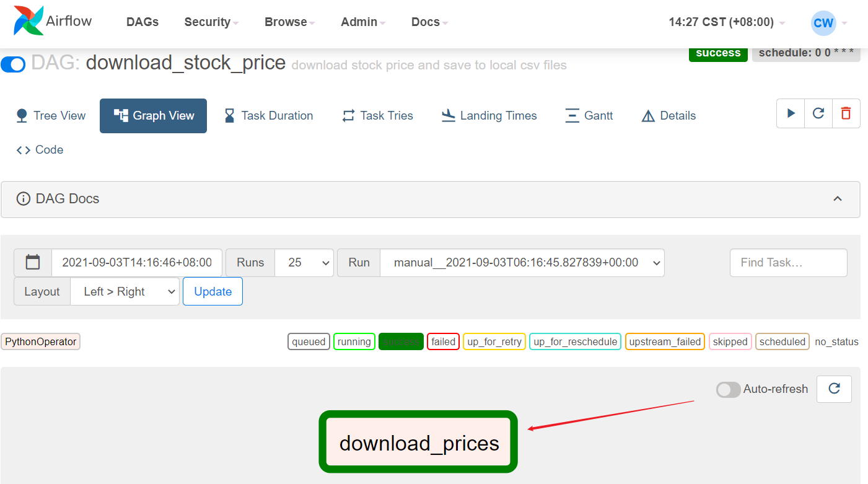Enable the Auto-refresh switch
The height and width of the screenshot is (484, 868).
pyautogui.click(x=728, y=389)
